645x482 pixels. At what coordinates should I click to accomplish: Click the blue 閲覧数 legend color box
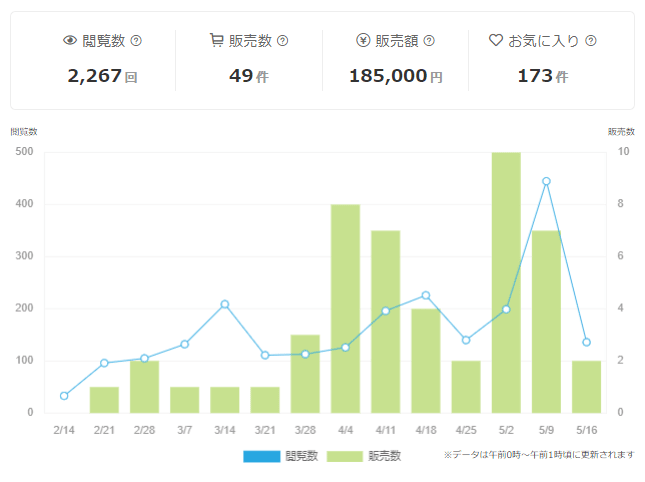coord(261,456)
